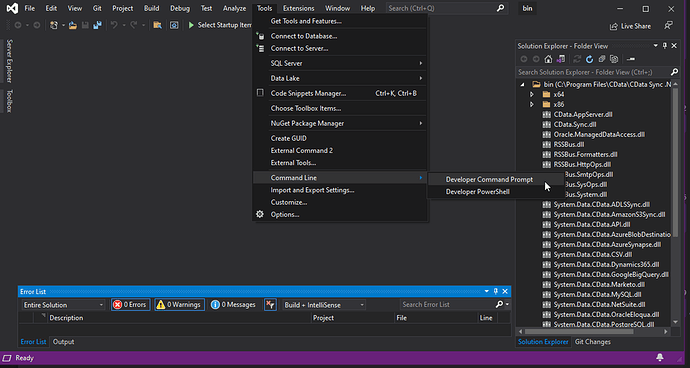This screenshot has width=690, height=368.
Task: Click the Search (Ctrl+Q) box
Action: coord(441,8)
